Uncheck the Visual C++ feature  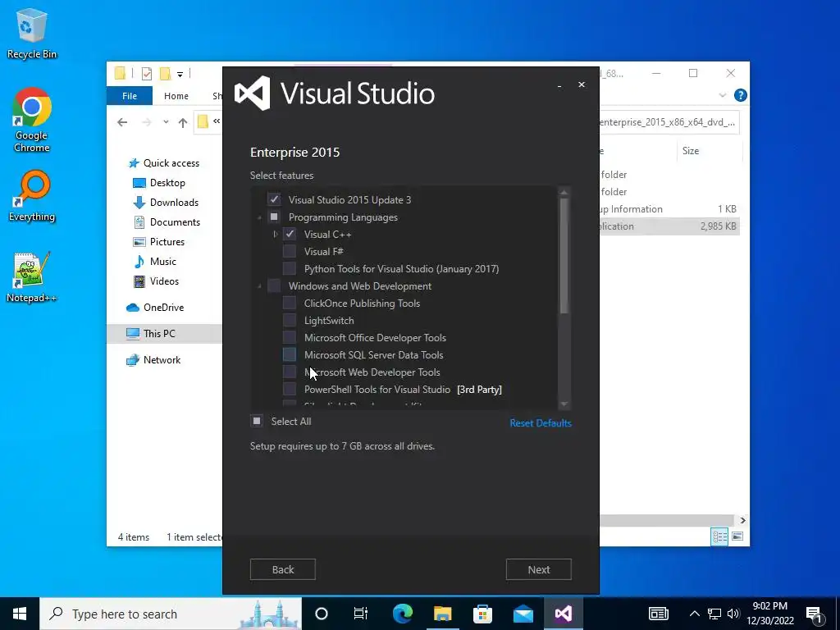pos(290,234)
